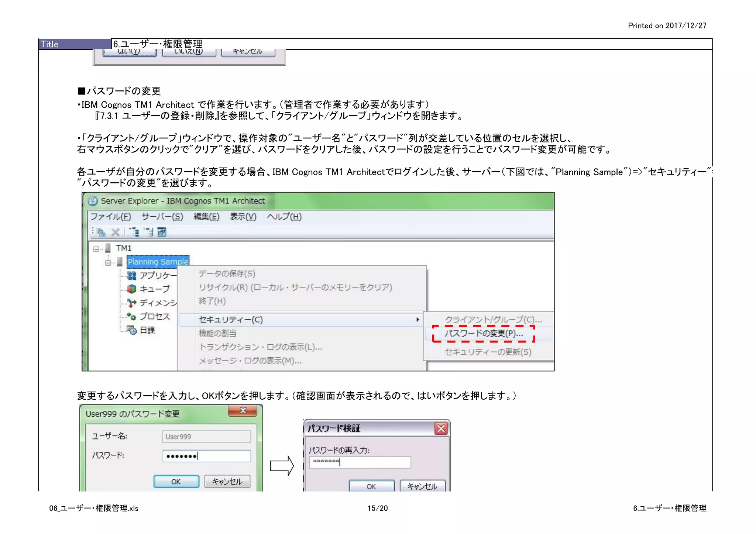The height and width of the screenshot is (534, 756).
Task: Select the TM1 tree label
Action: coord(124,248)
